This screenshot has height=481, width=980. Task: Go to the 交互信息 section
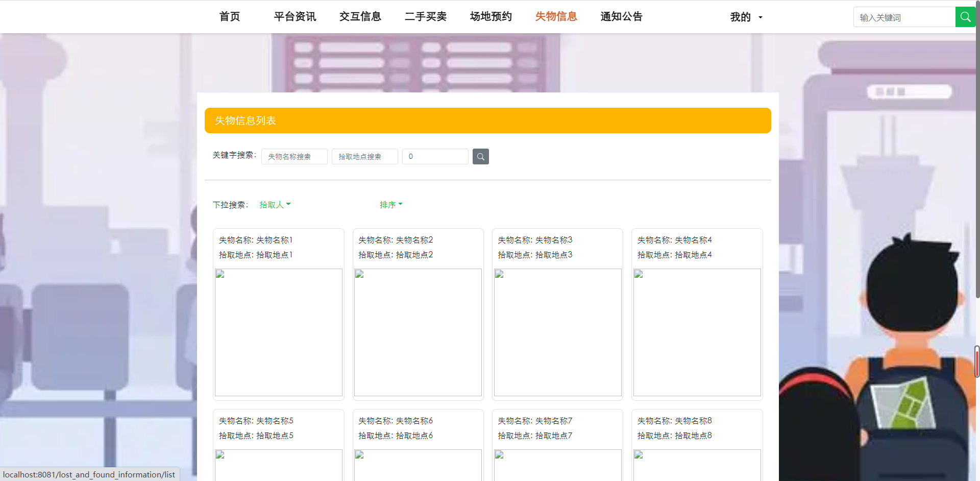tap(360, 16)
